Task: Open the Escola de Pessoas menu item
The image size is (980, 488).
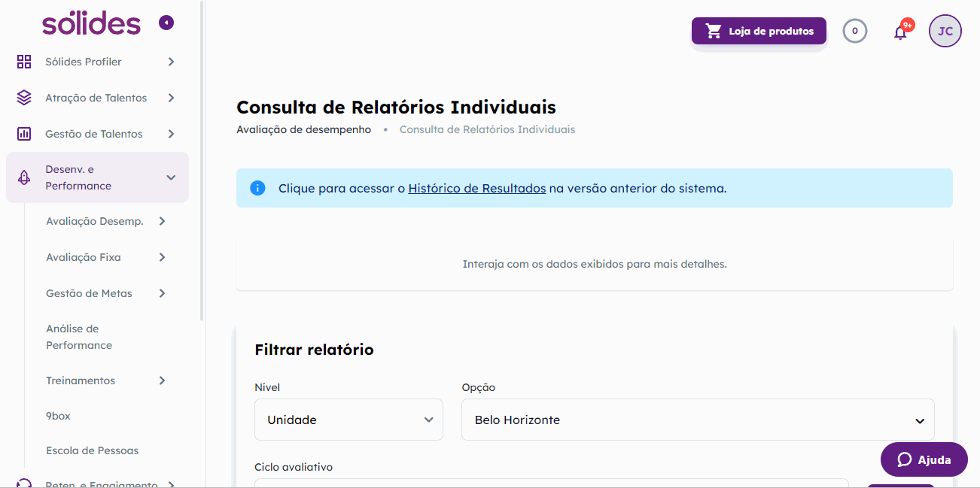Action: coord(92,450)
